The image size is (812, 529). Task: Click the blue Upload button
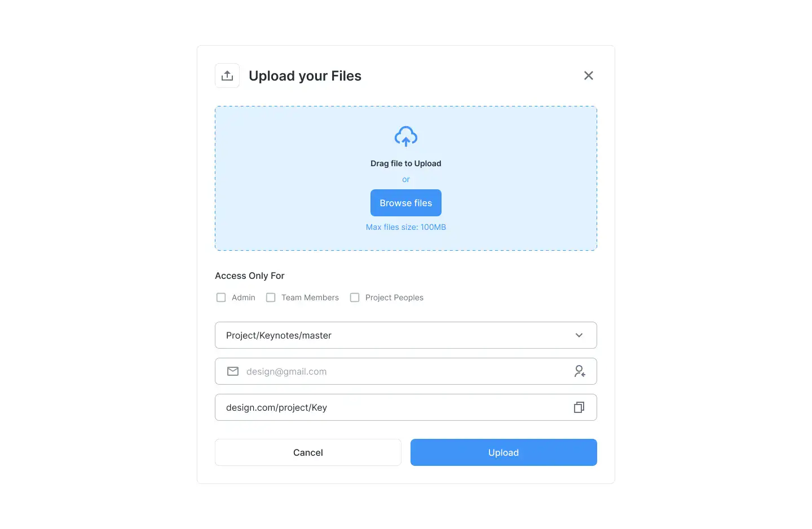(504, 452)
